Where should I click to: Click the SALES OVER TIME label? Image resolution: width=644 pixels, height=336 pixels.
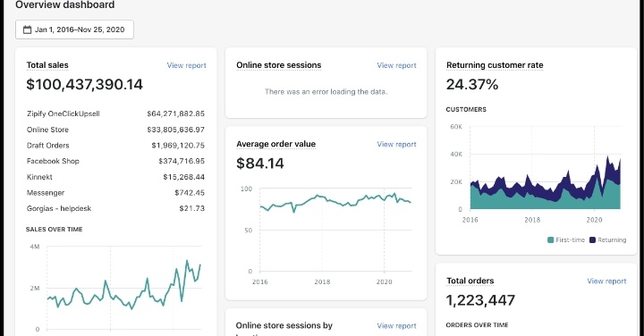point(55,230)
